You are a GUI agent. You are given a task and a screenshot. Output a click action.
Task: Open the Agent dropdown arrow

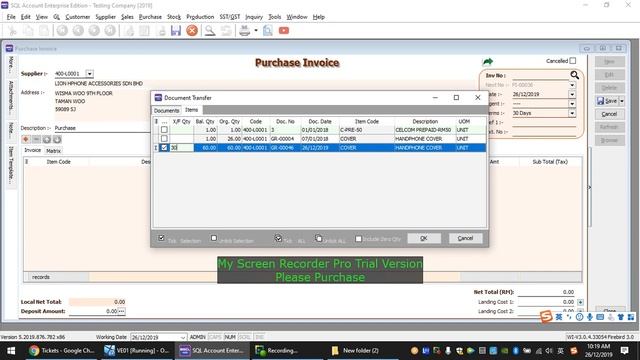tap(572, 104)
